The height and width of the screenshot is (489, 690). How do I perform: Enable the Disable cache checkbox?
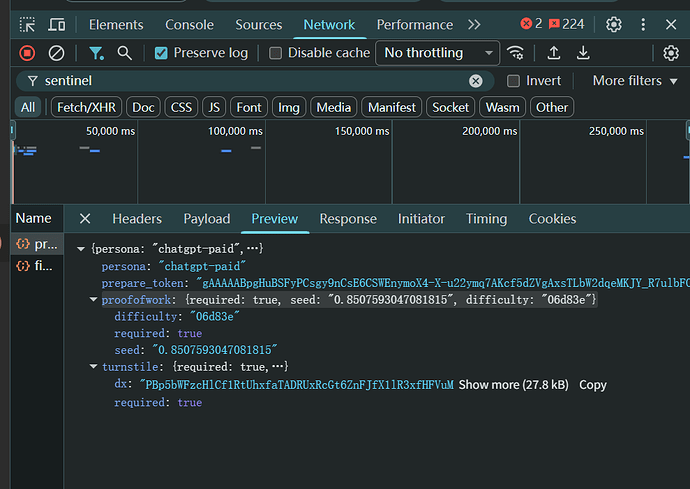[275, 53]
